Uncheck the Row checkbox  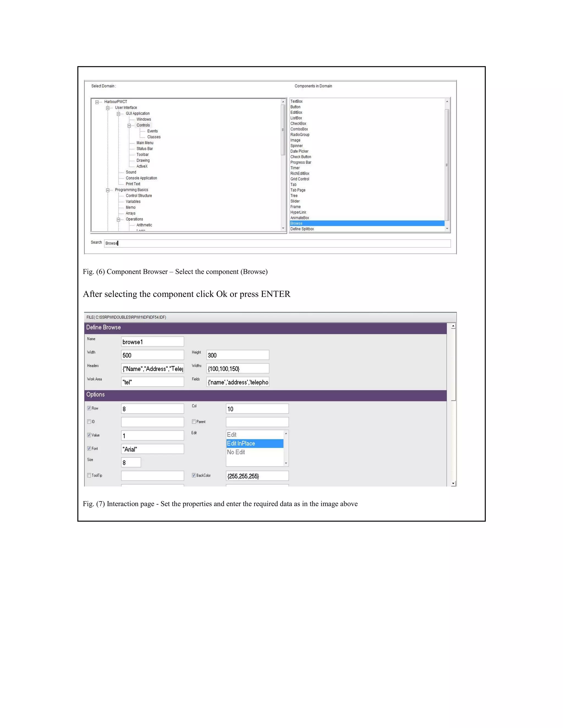89,408
